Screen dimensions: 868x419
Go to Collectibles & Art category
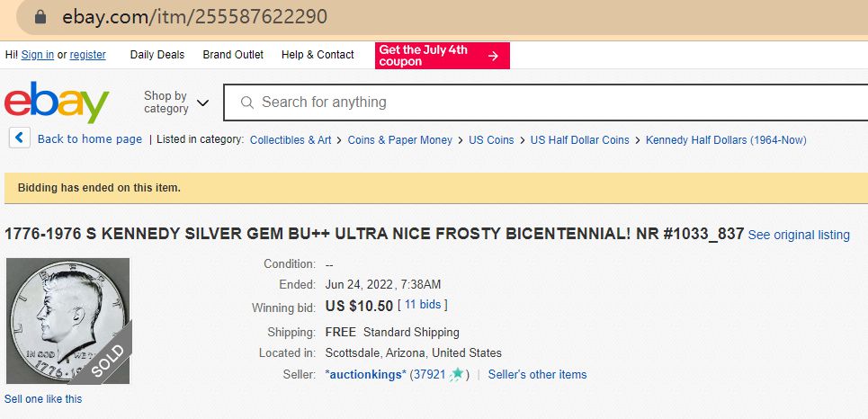[291, 140]
